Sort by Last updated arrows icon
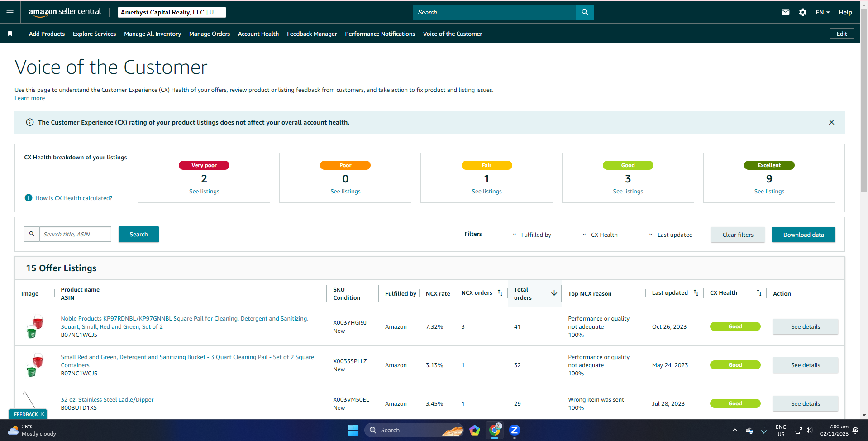This screenshot has height=441, width=868. (x=696, y=293)
